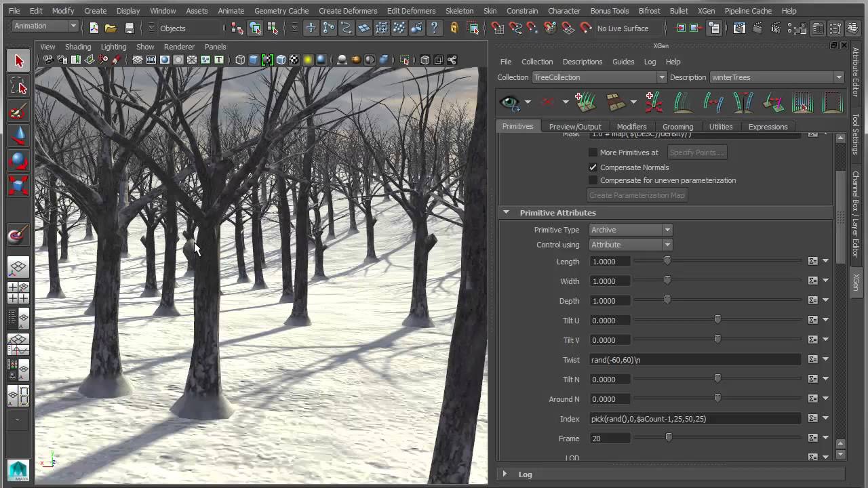
Task: Click the viewport Wireframe cube icon
Action: (240, 60)
